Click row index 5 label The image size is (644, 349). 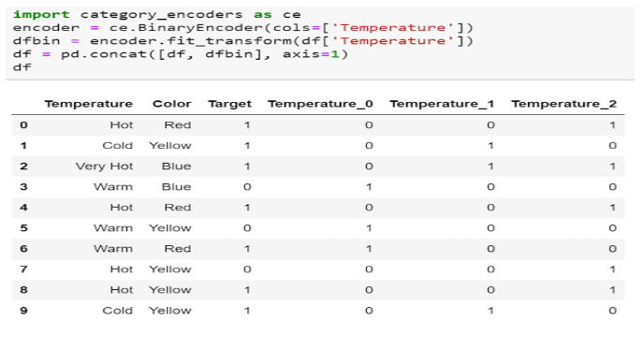point(23,228)
